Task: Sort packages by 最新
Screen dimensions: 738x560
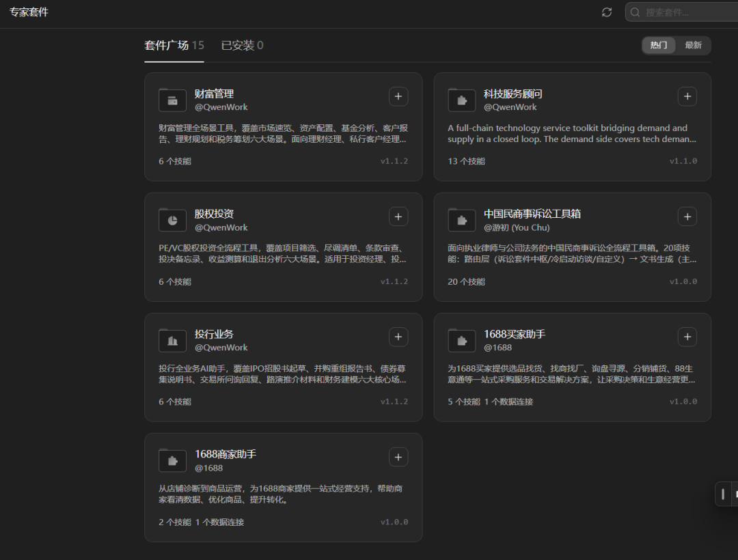Action: click(x=693, y=45)
